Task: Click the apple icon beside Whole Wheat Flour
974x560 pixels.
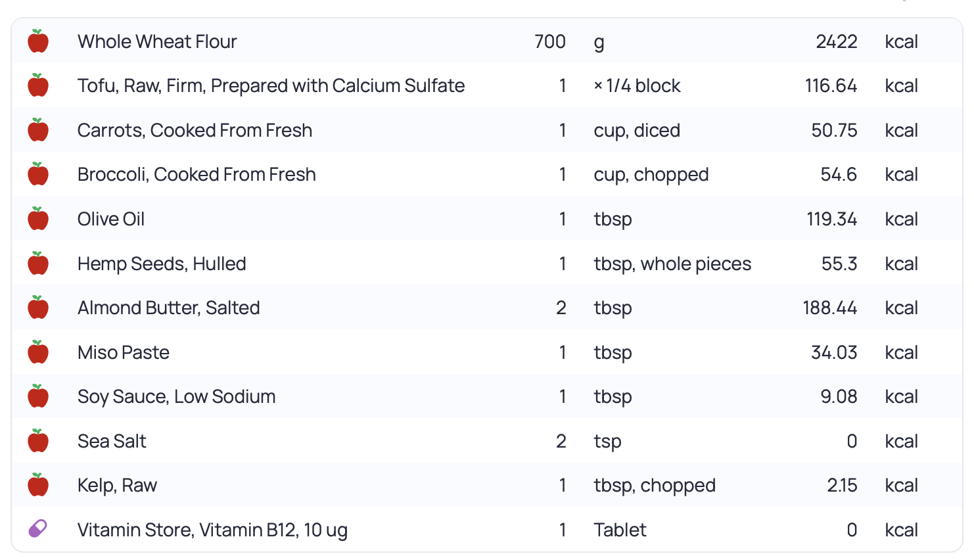Action: click(x=38, y=41)
